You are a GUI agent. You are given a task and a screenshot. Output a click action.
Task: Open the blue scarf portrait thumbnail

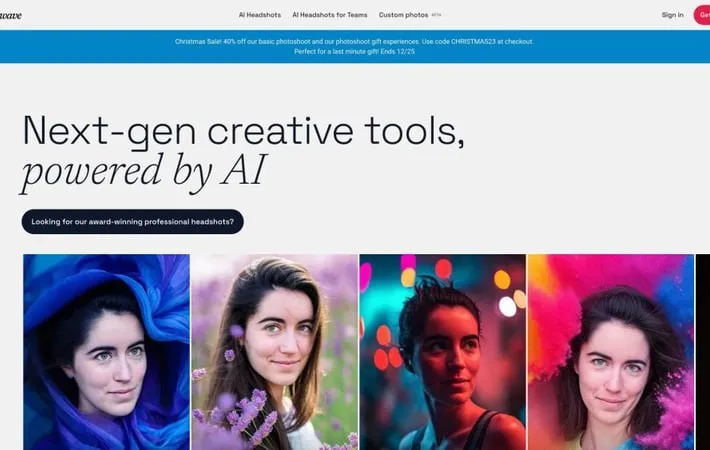click(106, 352)
